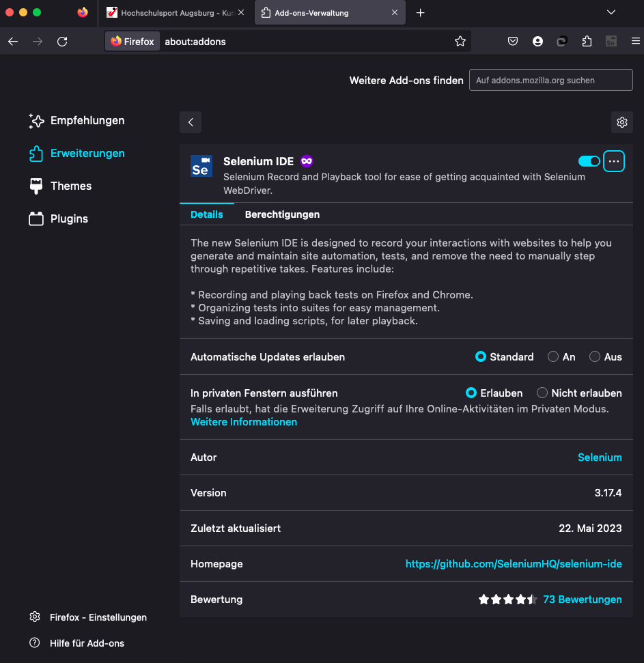Open Erweiterungen in the sidebar
This screenshot has width=644, height=663.
(x=76, y=154)
